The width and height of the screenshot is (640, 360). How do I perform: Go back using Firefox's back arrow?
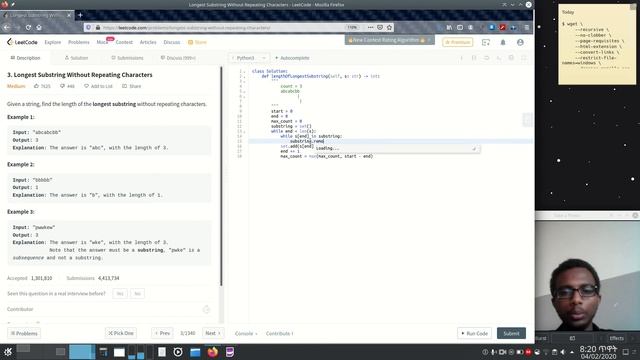(7, 27)
